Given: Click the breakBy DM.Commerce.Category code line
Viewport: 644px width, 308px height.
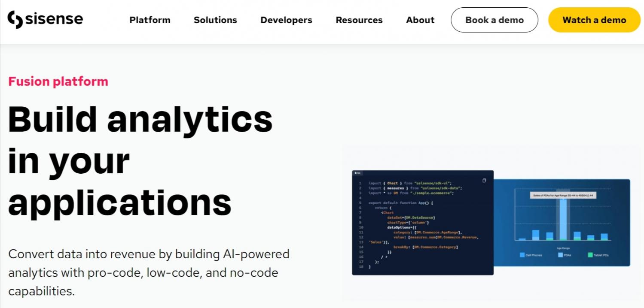Looking at the screenshot, I should [425, 247].
